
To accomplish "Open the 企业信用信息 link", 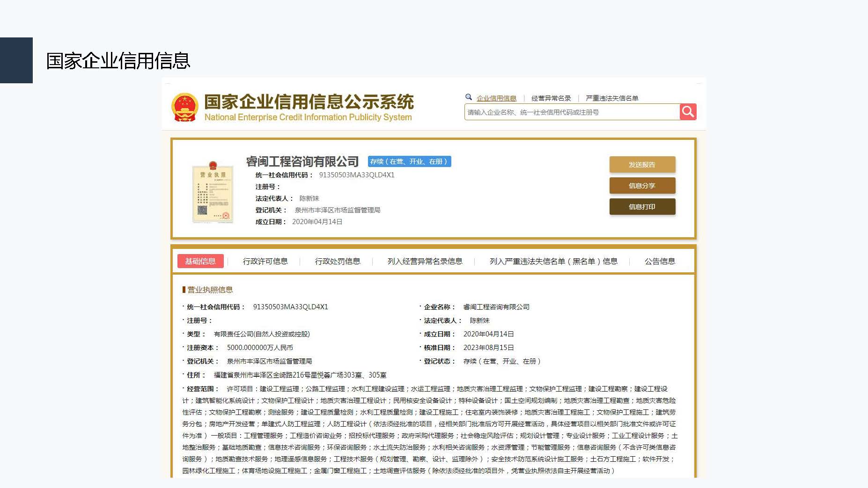I will click(496, 98).
